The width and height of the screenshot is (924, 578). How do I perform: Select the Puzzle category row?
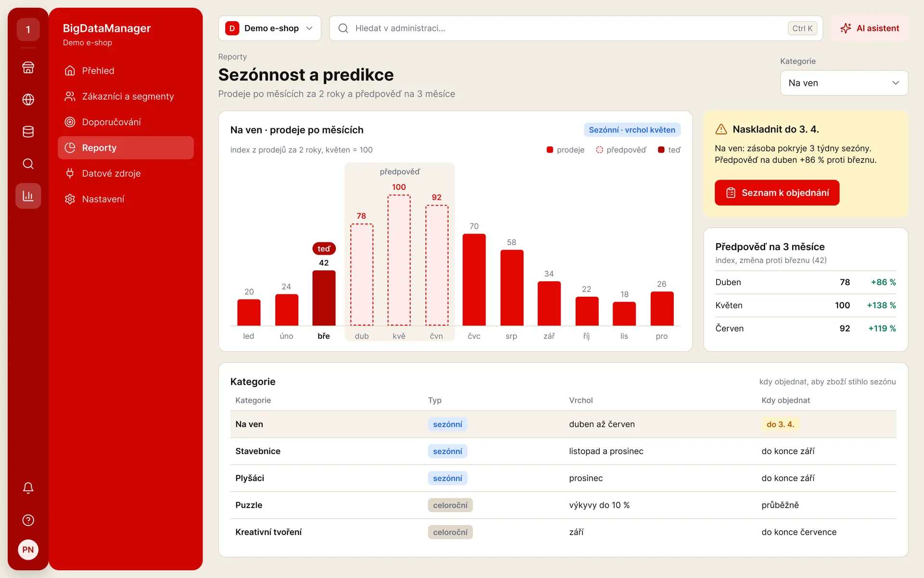(x=563, y=505)
